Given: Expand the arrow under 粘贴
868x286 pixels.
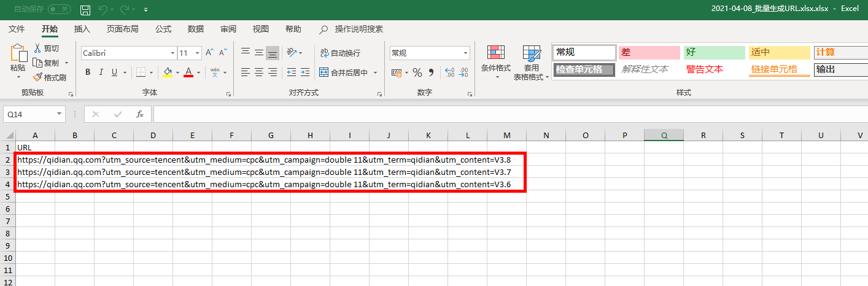Looking at the screenshot, I should 18,77.
